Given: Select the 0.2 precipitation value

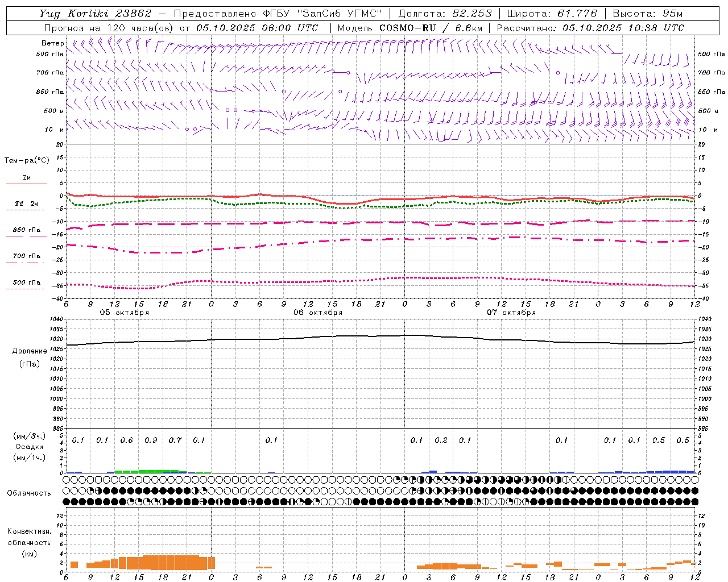Looking at the screenshot, I should pos(441,440).
